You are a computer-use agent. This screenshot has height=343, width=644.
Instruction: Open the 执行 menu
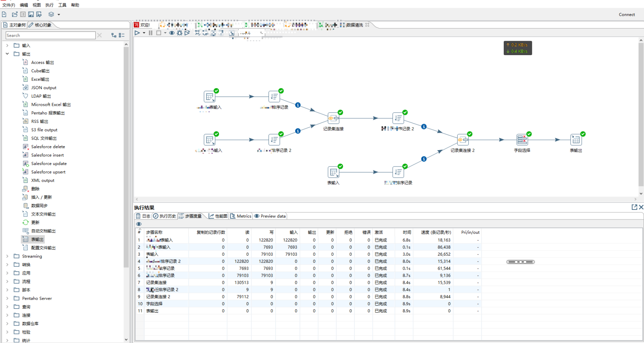tap(50, 5)
